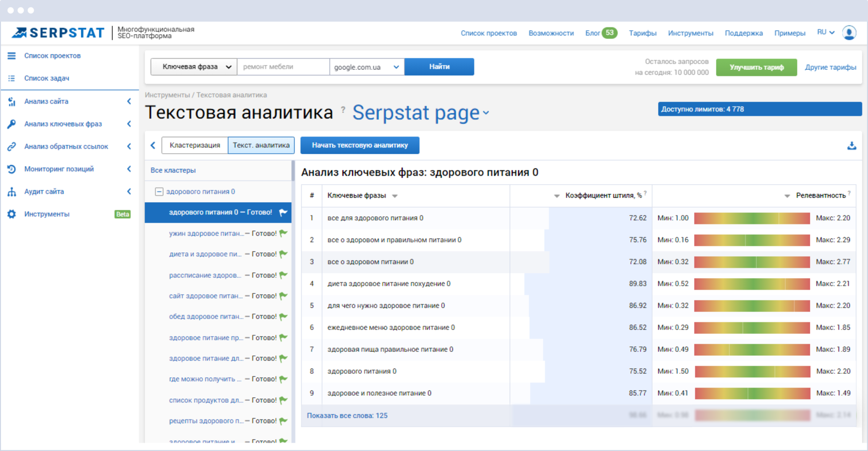The height and width of the screenshot is (451, 868).
Task: Open Тарифы in the top menu
Action: pyautogui.click(x=642, y=33)
